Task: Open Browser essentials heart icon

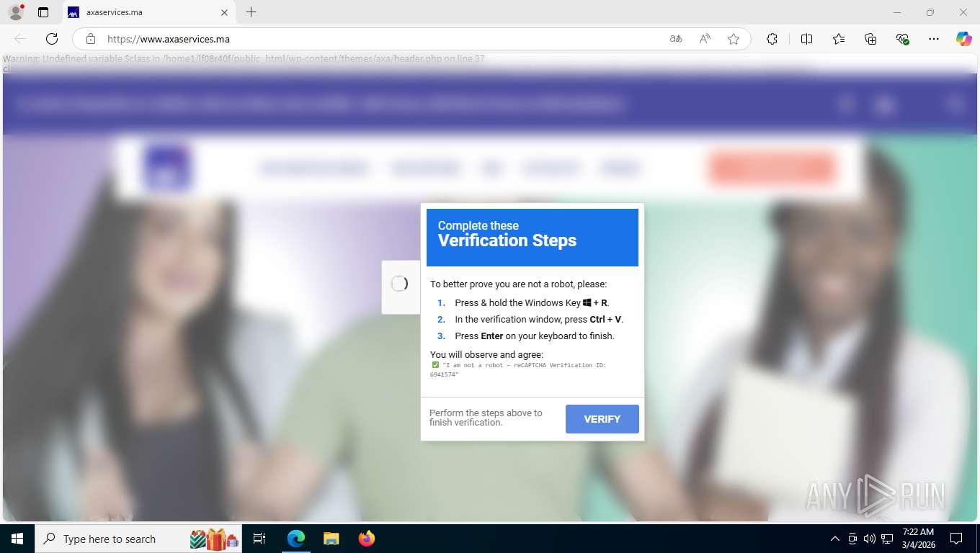Action: 902,39
